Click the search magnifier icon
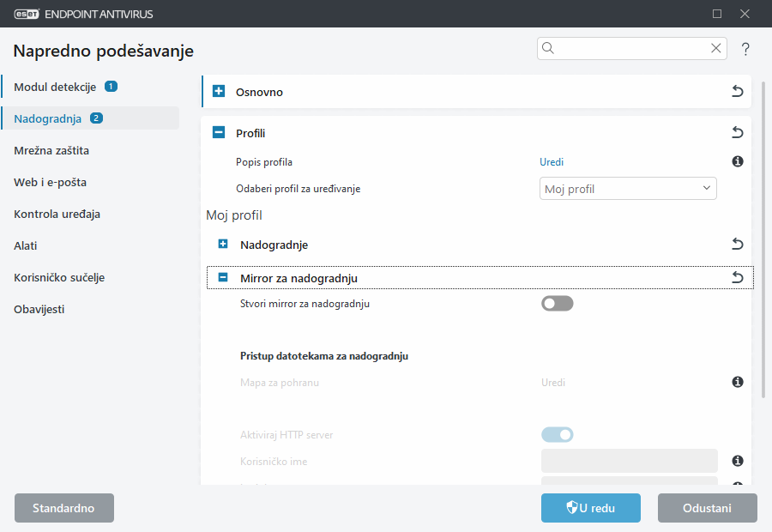Viewport: 772px width, 532px height. 547,48
